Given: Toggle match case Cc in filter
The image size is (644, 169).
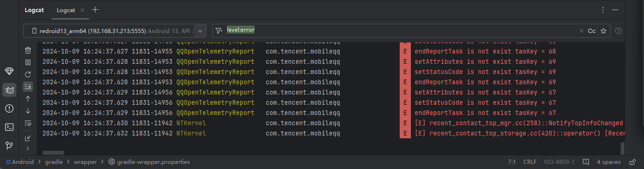Looking at the screenshot, I should 591,31.
